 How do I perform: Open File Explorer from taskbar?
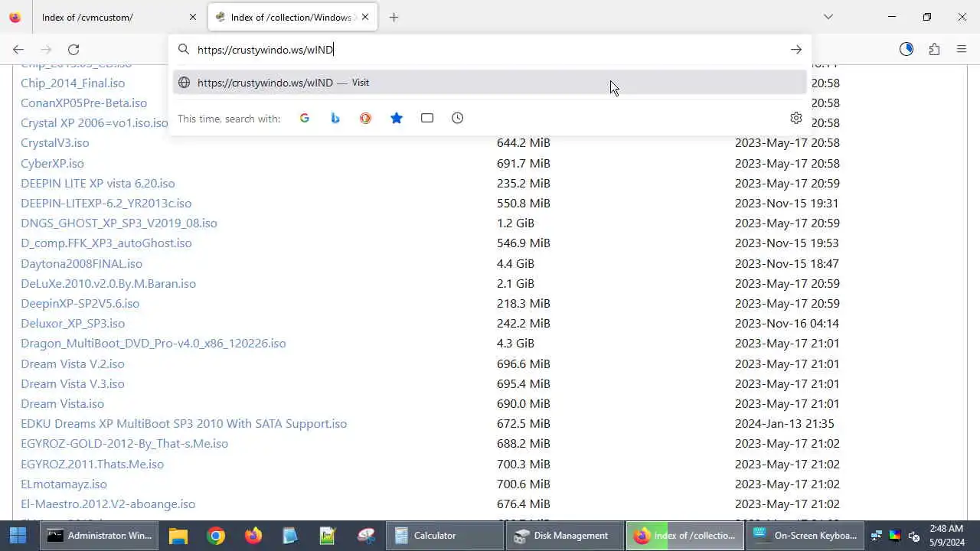coord(178,536)
